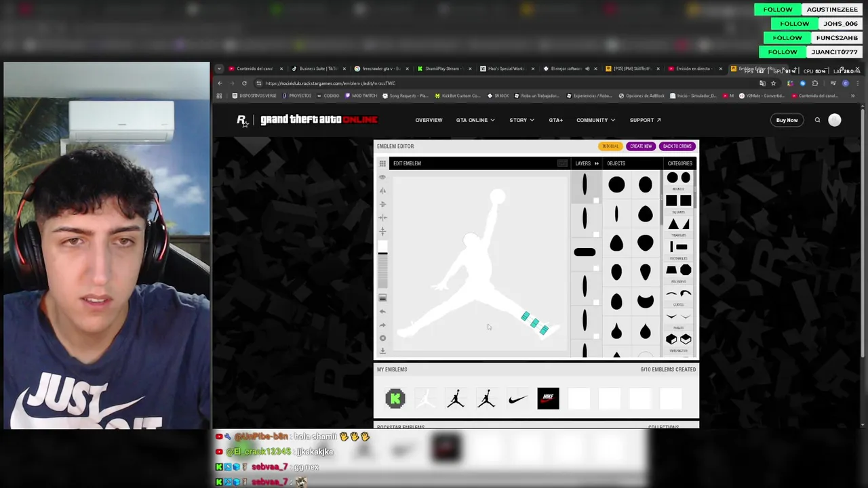Viewport: 868px width, 488px height.
Task: Select the rounded oval object beside the circle
Action: pyautogui.click(x=645, y=185)
